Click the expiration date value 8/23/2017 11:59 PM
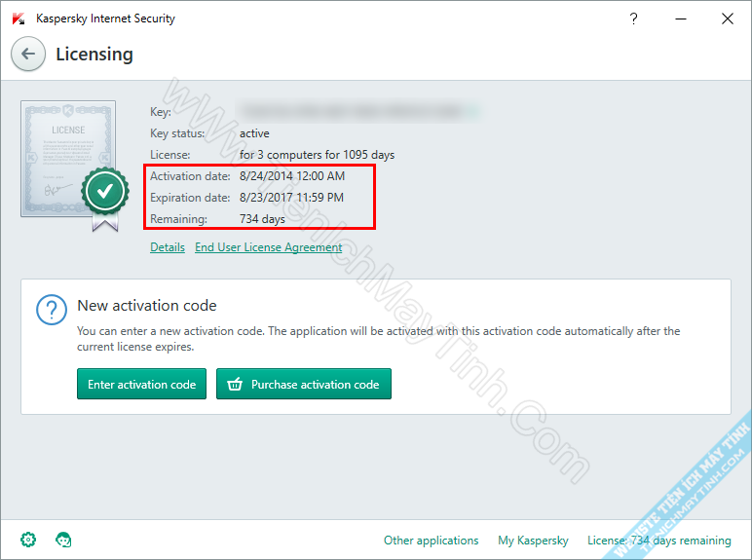Viewport: 752px width, 560px height. (291, 198)
